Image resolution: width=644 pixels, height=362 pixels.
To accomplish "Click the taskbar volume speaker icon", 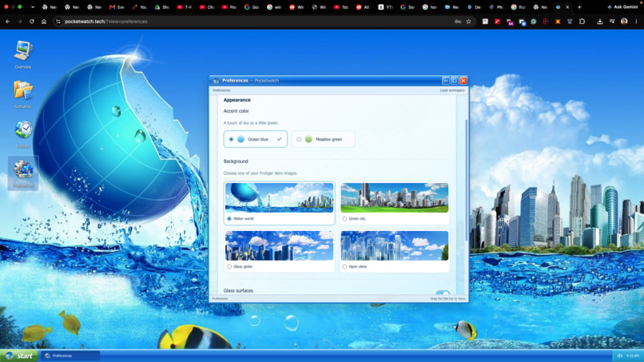I will tap(620, 356).
